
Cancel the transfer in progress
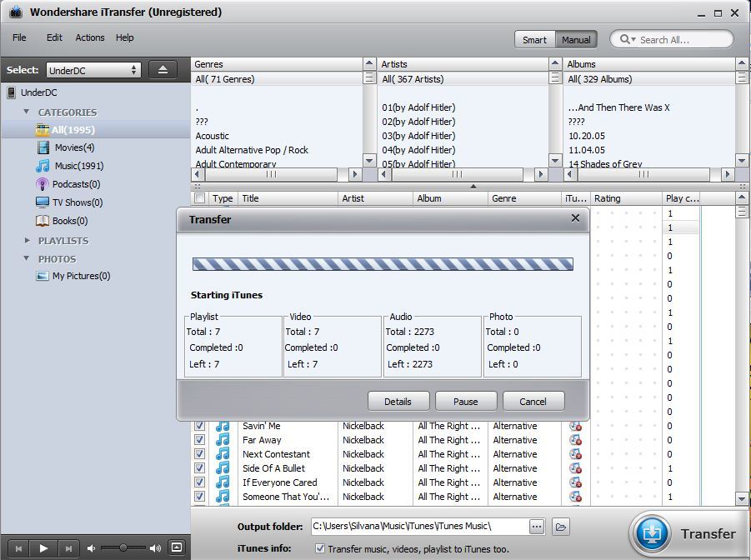point(533,402)
